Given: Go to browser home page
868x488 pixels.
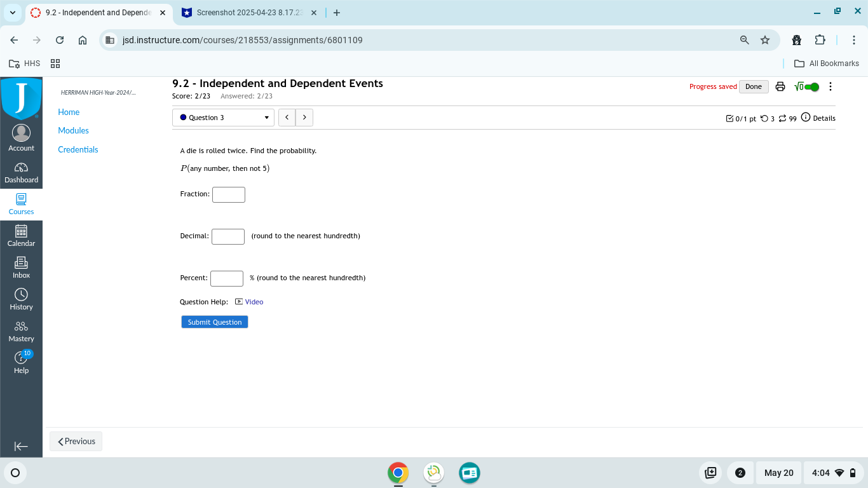Looking at the screenshot, I should pyautogui.click(x=83, y=40).
